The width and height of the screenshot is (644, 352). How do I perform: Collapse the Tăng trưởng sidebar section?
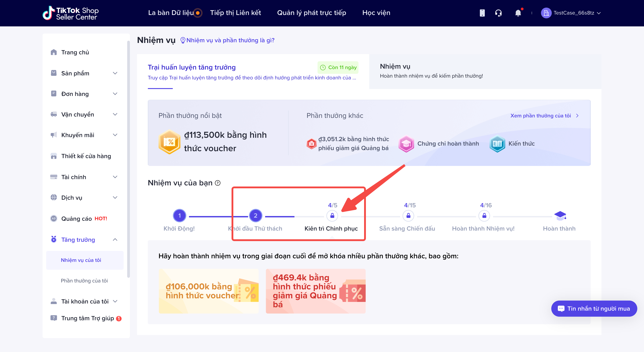(x=115, y=240)
